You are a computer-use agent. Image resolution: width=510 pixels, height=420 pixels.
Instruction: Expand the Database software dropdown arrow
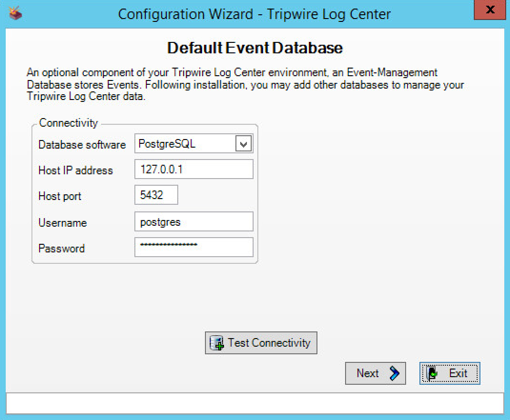244,144
